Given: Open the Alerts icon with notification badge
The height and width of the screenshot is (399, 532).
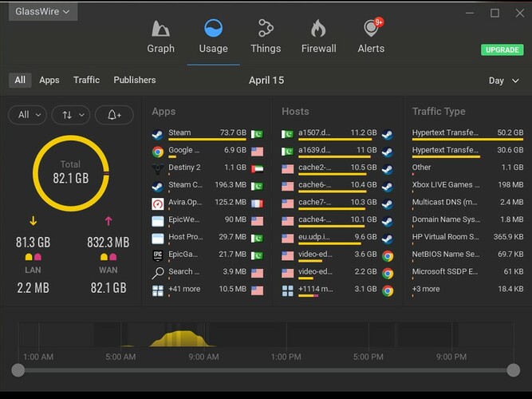Looking at the screenshot, I should pos(371,30).
